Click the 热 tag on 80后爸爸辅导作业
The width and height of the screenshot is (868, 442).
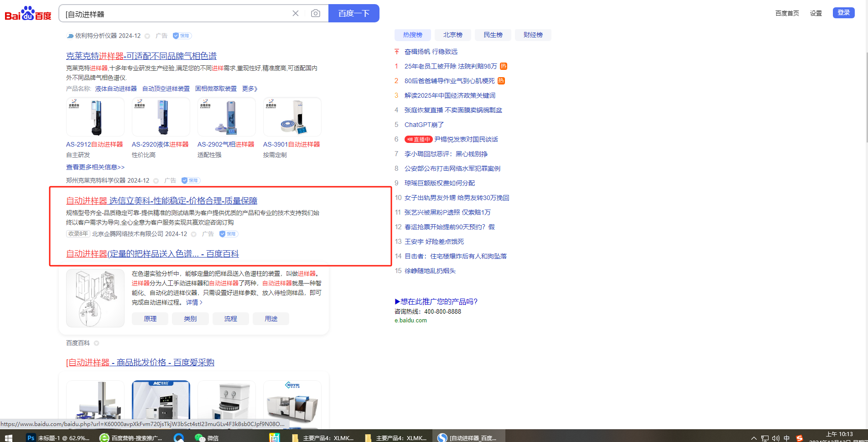[501, 81]
